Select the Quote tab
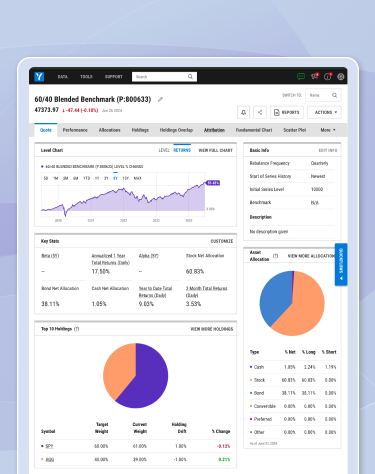 46,130
